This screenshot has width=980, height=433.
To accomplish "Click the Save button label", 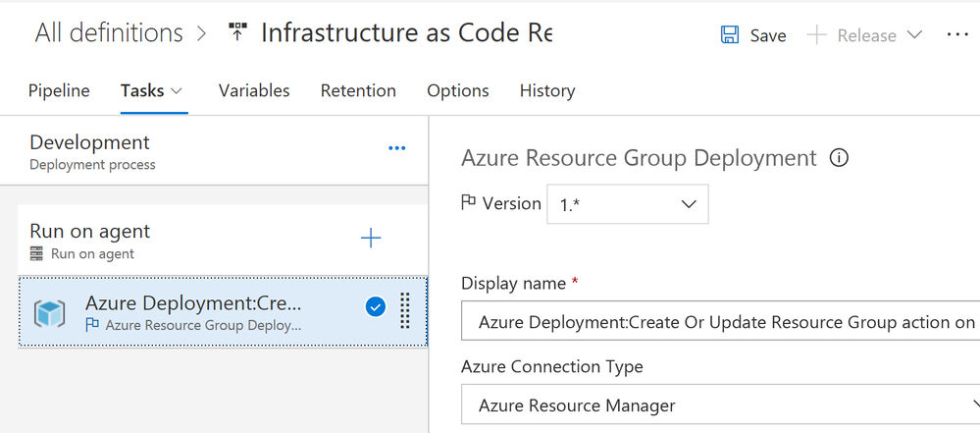I will click(x=768, y=35).
